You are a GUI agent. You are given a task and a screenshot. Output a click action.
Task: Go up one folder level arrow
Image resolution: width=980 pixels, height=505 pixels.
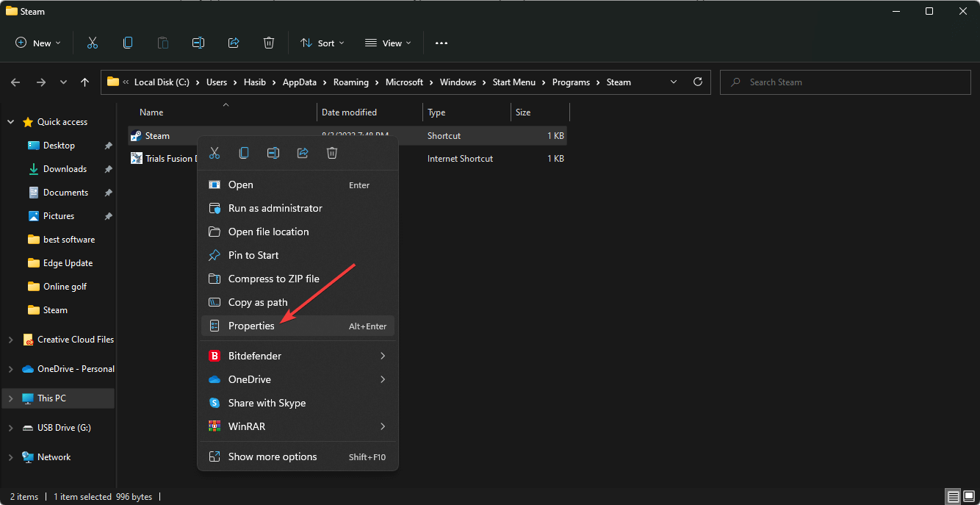click(x=85, y=82)
